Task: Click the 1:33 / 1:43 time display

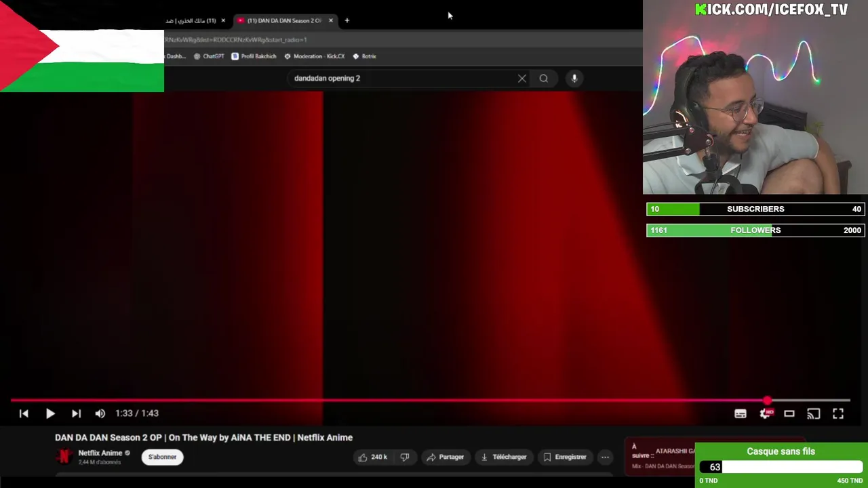Action: (137, 413)
